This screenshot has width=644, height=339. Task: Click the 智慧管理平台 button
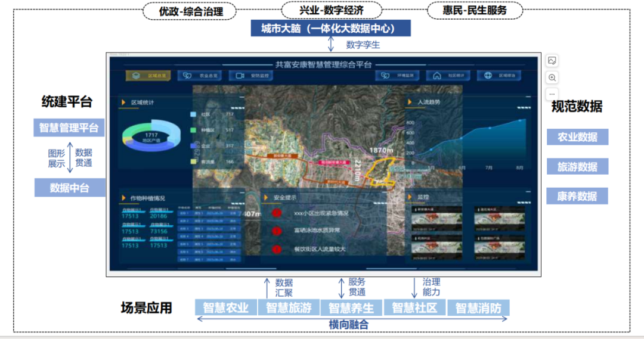[69, 127]
